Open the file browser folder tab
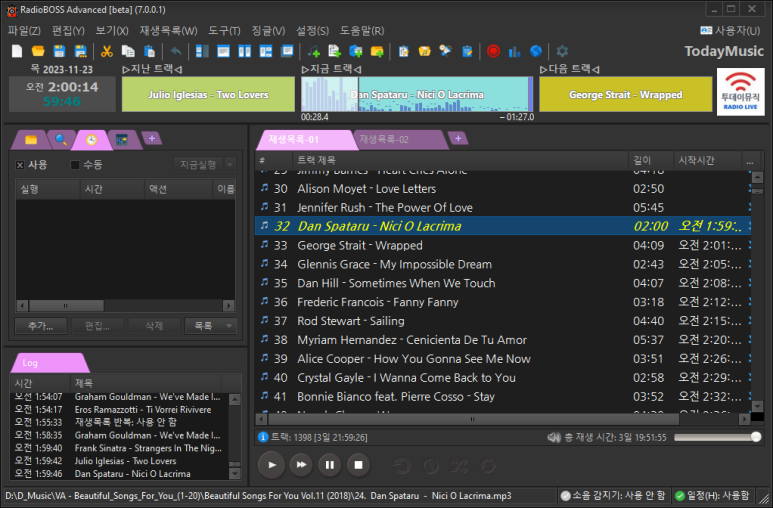Image resolution: width=773 pixels, height=508 pixels. (31, 140)
